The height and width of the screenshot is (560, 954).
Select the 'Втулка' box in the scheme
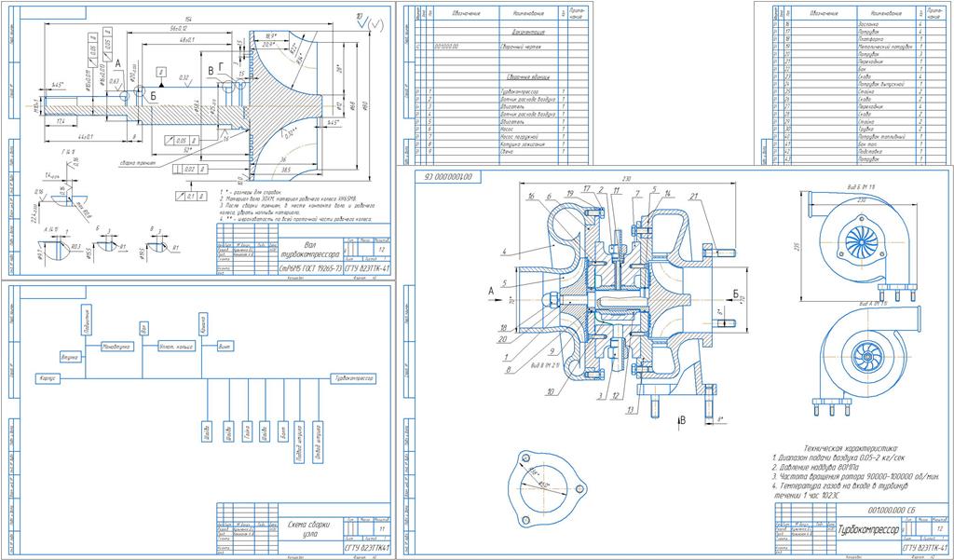point(69,357)
